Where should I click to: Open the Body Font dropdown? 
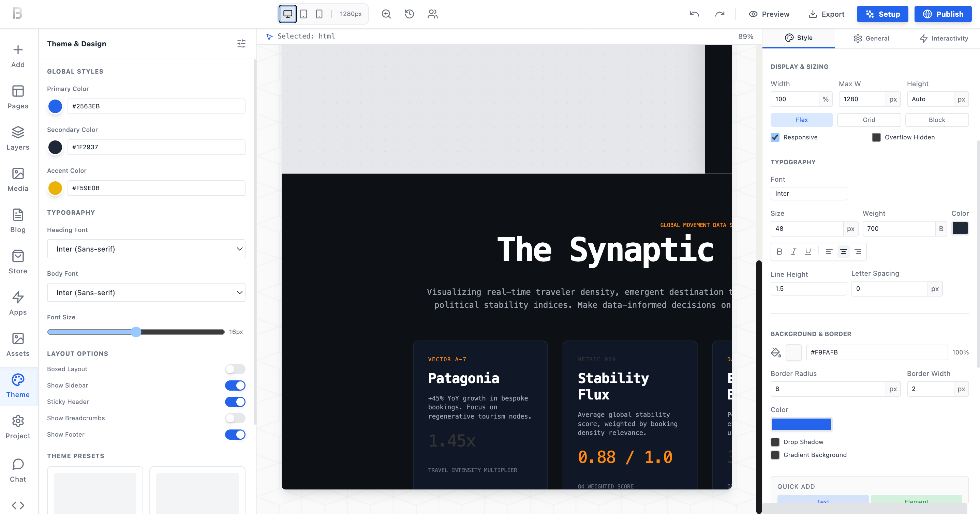[x=146, y=292]
